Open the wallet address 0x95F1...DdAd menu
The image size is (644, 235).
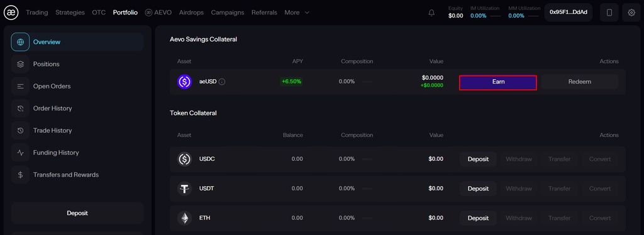pos(568,13)
